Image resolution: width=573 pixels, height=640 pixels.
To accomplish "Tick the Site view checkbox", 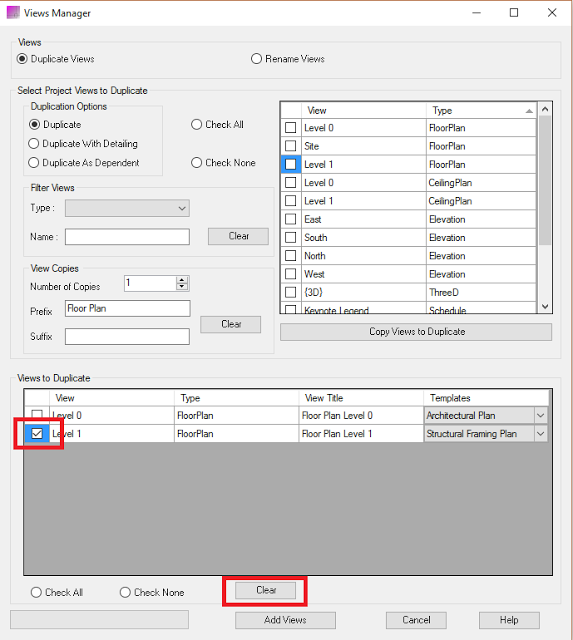I will (291, 146).
